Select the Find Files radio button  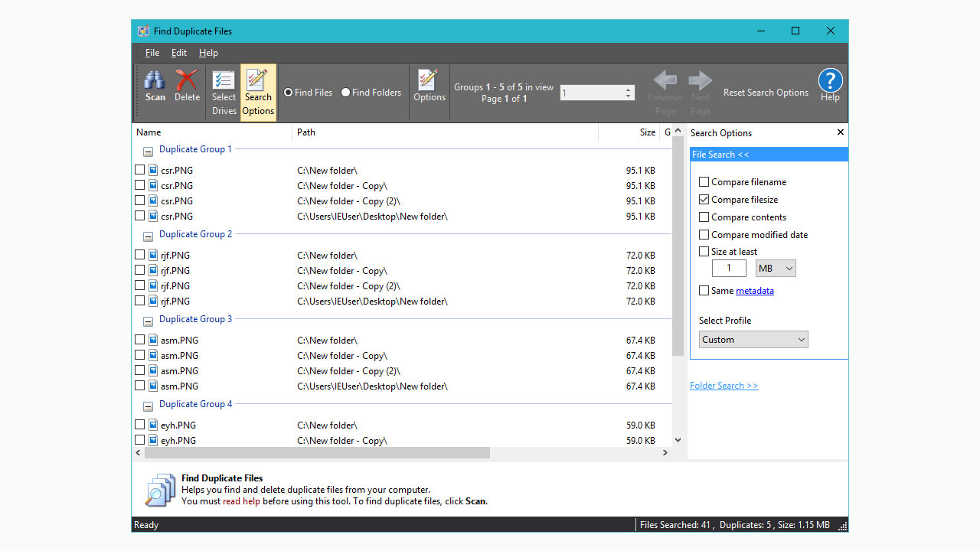289,93
